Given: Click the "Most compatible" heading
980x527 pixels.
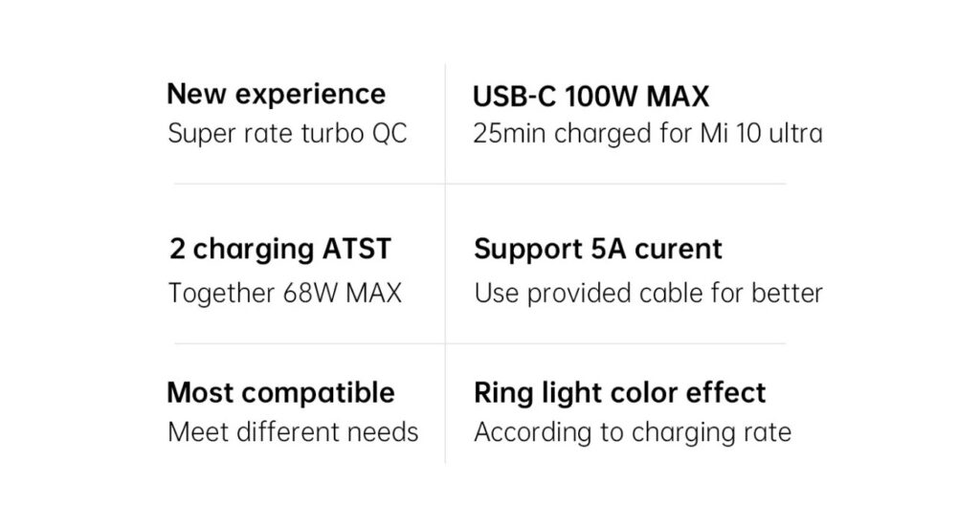Looking at the screenshot, I should (280, 392).
